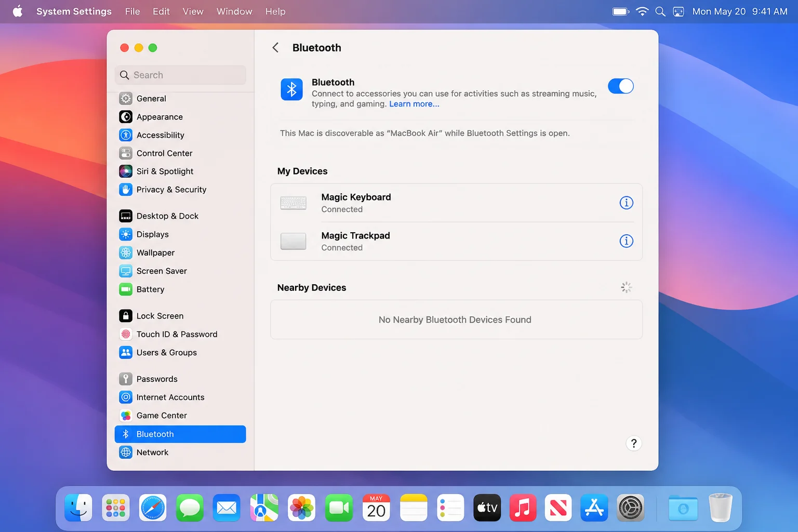Image resolution: width=798 pixels, height=532 pixels.
Task: Select Lock Screen in sidebar
Action: point(180,316)
